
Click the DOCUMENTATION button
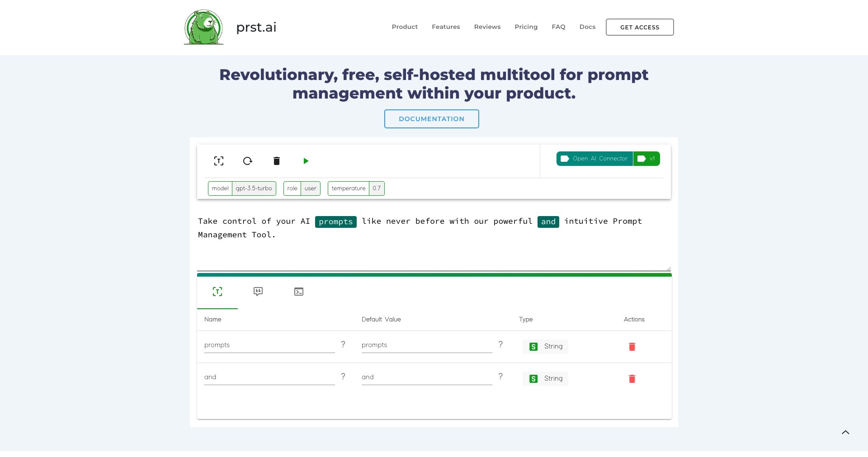tap(432, 119)
